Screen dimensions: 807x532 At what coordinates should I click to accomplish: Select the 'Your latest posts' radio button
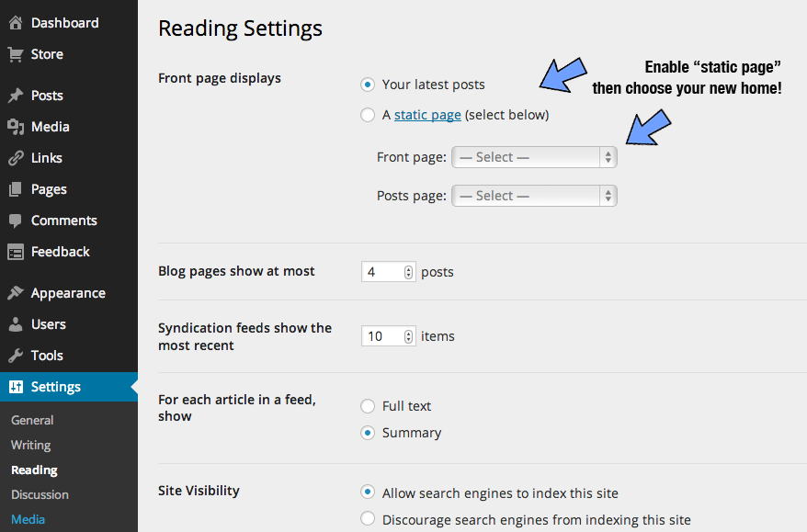[x=369, y=84]
